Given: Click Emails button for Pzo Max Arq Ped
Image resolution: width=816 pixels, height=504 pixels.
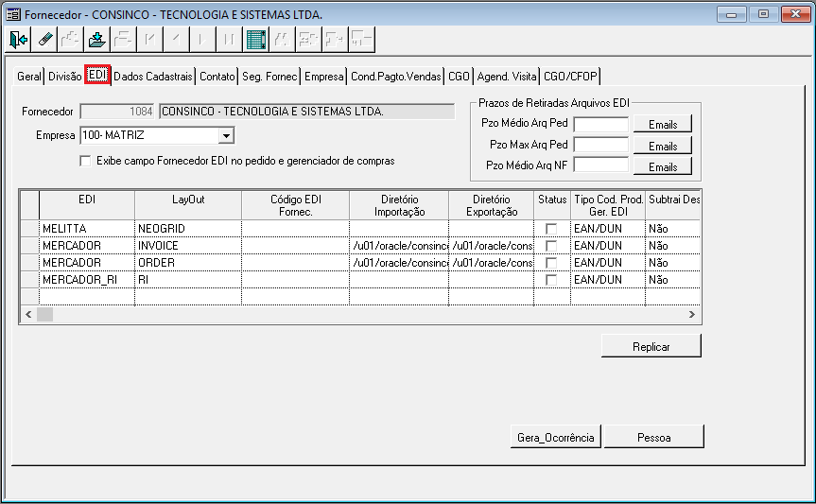Looking at the screenshot, I should point(663,146).
